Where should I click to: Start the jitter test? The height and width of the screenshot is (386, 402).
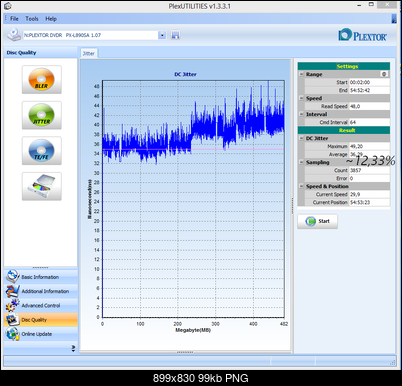pos(317,221)
